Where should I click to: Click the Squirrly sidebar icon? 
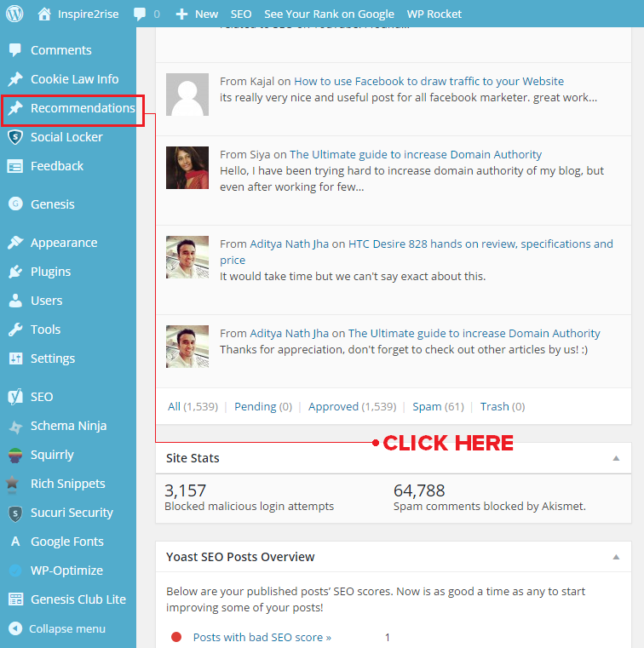click(14, 455)
